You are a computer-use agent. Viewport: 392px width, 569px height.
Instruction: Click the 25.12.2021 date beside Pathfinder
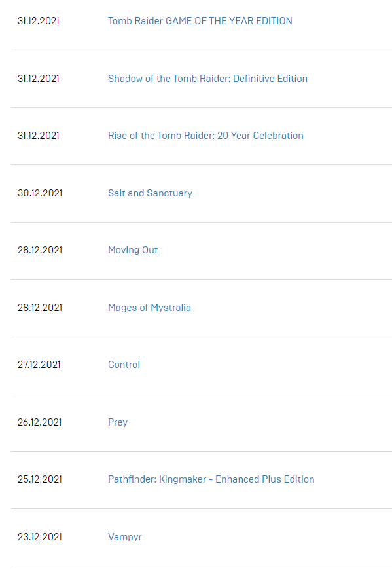point(40,479)
